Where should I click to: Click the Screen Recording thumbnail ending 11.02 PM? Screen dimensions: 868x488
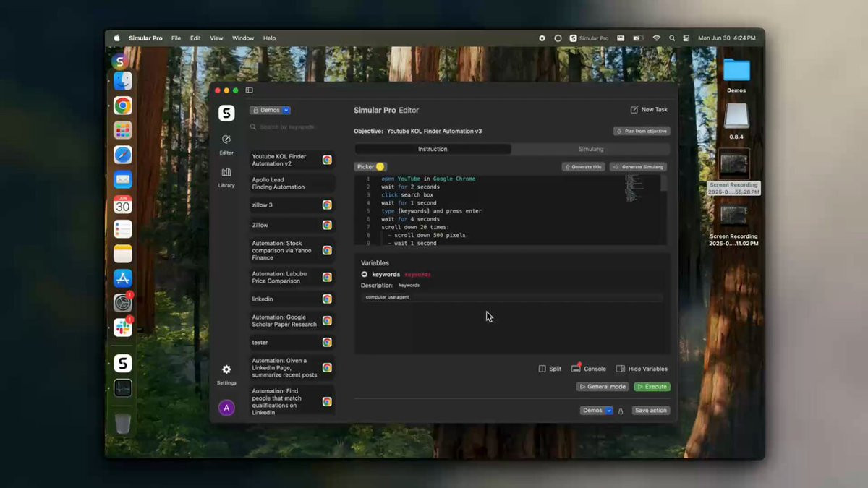[733, 215]
